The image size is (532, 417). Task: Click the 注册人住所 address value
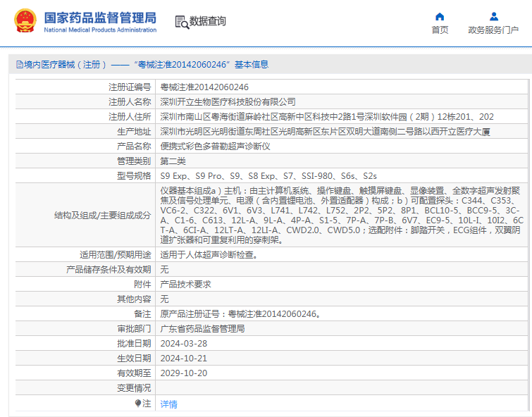327,117
